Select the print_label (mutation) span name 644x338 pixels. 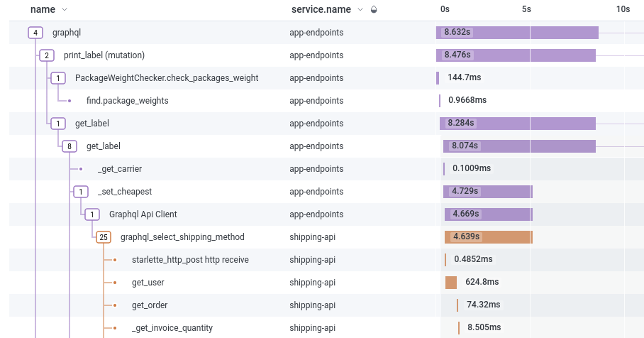[x=104, y=55]
